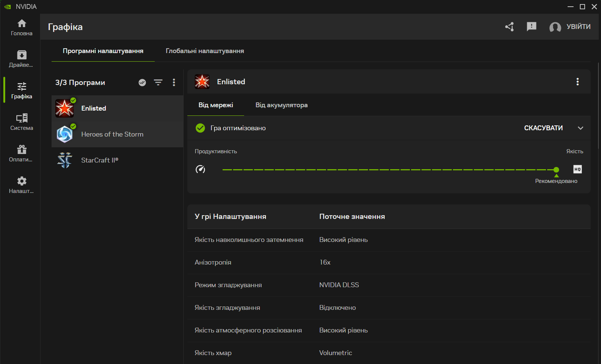Click the HQ quality icon
Viewport: 601px width, 364px height.
578,169
